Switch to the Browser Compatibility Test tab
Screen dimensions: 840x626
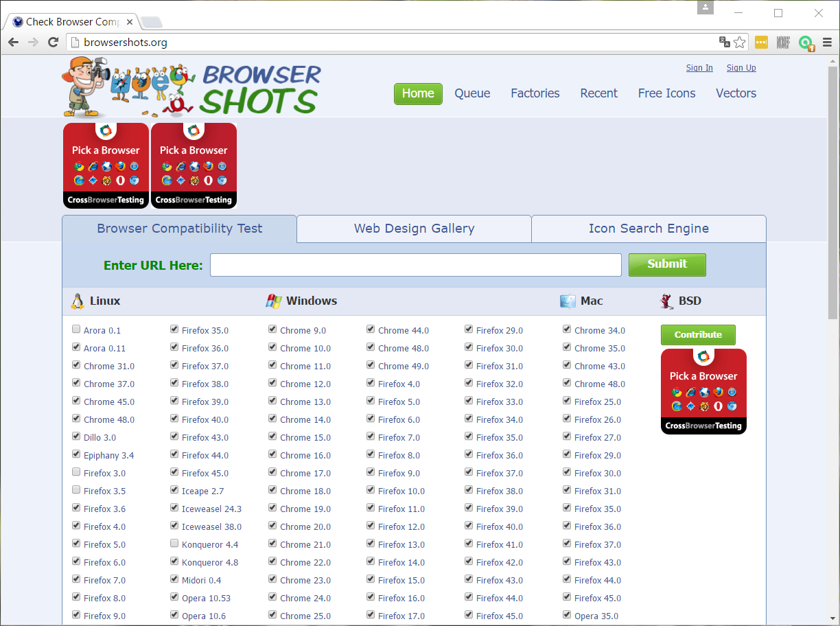[179, 229]
